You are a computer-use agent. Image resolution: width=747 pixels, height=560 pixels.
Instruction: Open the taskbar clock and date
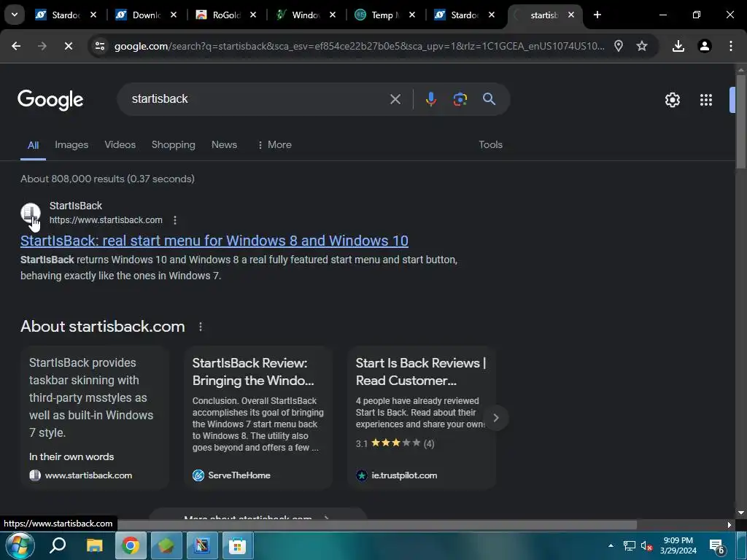[678, 545]
